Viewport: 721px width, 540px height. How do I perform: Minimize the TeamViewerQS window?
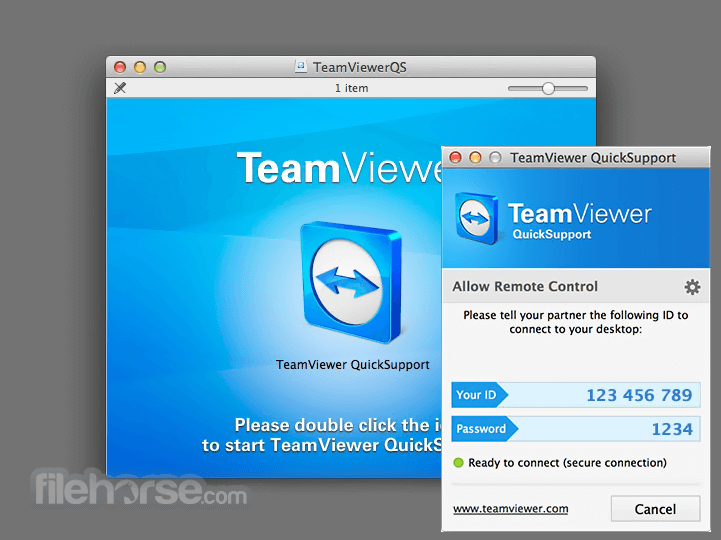(x=140, y=67)
